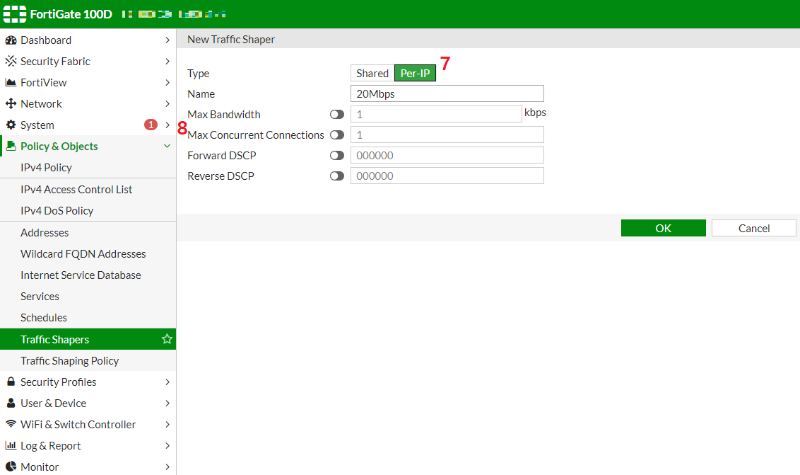Click the System gear icon

click(11, 125)
